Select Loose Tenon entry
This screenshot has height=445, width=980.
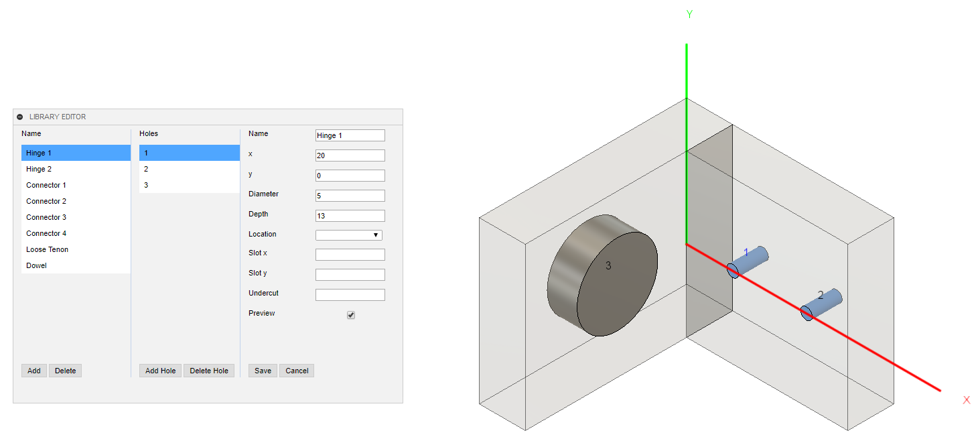click(48, 249)
